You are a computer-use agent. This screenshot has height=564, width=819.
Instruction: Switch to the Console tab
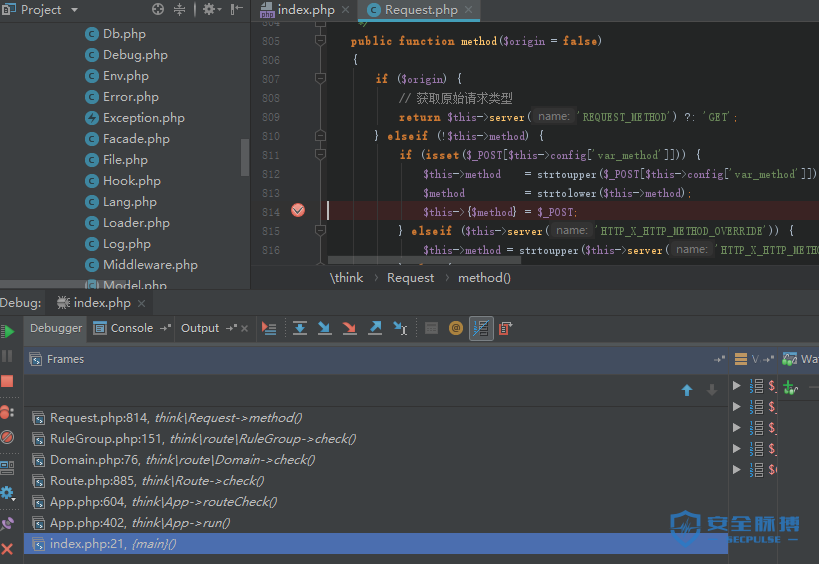[x=132, y=328]
